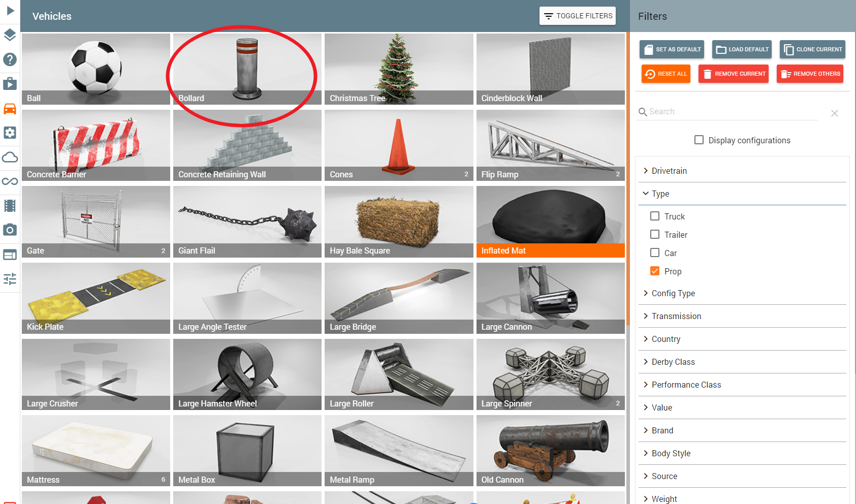
Task: Click the infinity loop icon in sidebar
Action: click(x=10, y=181)
